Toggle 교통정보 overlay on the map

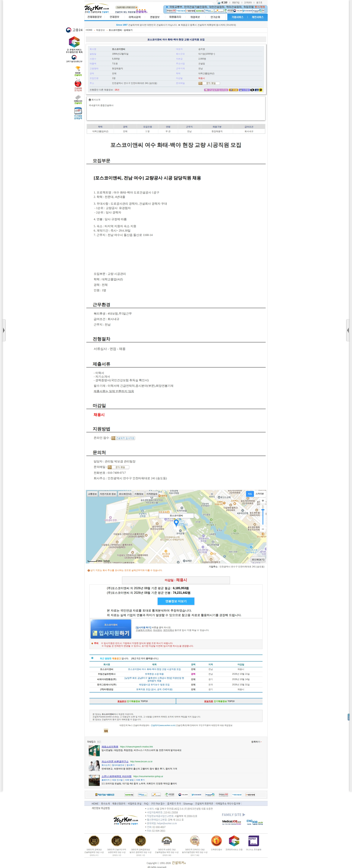(92, 494)
